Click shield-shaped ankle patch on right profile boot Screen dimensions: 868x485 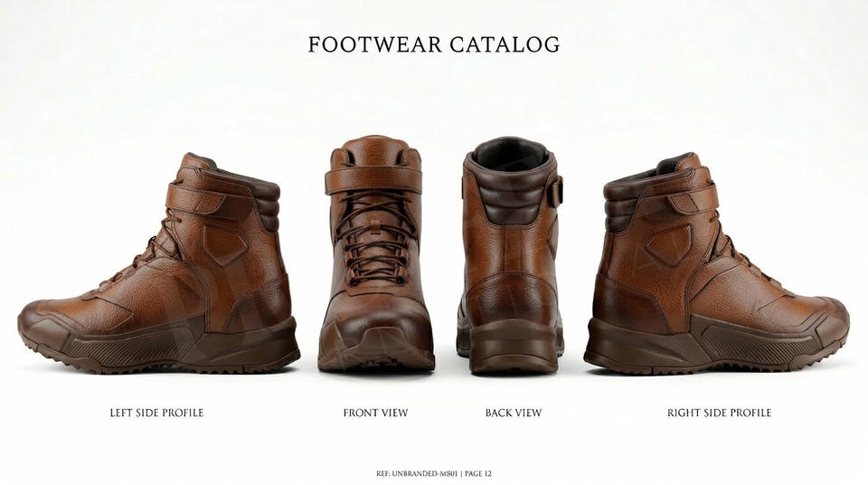pos(669,245)
